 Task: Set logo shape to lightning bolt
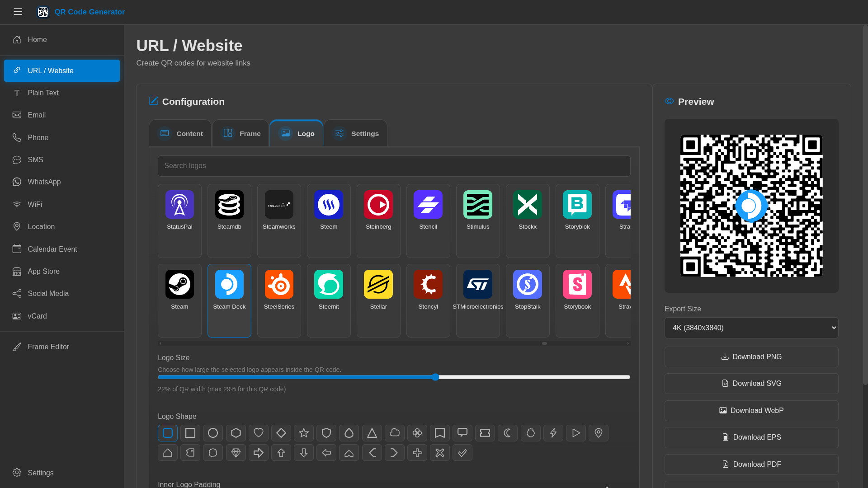(x=553, y=433)
